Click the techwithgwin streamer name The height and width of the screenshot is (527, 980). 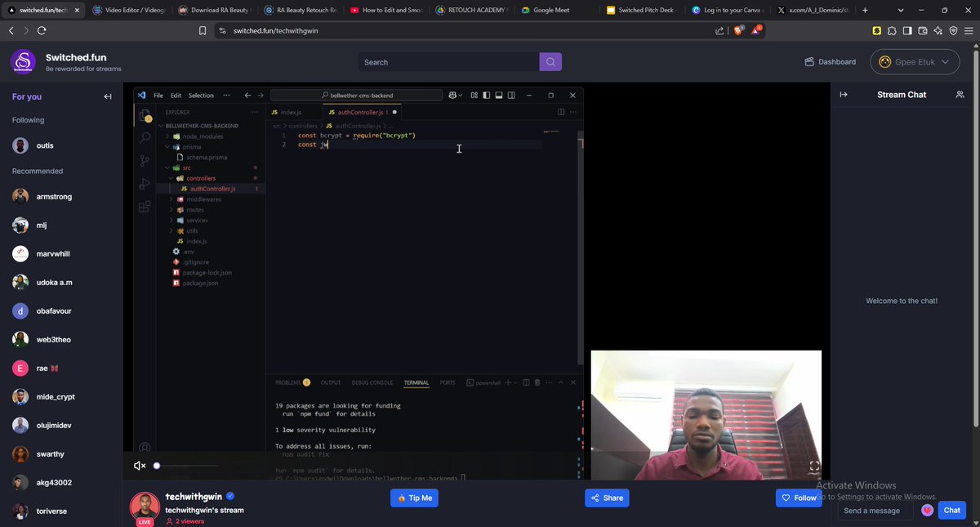coord(194,496)
